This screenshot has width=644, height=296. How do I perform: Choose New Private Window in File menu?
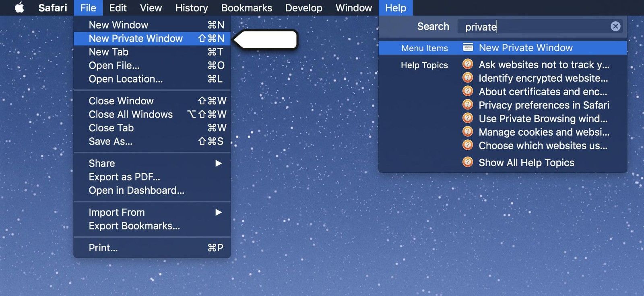(x=136, y=38)
